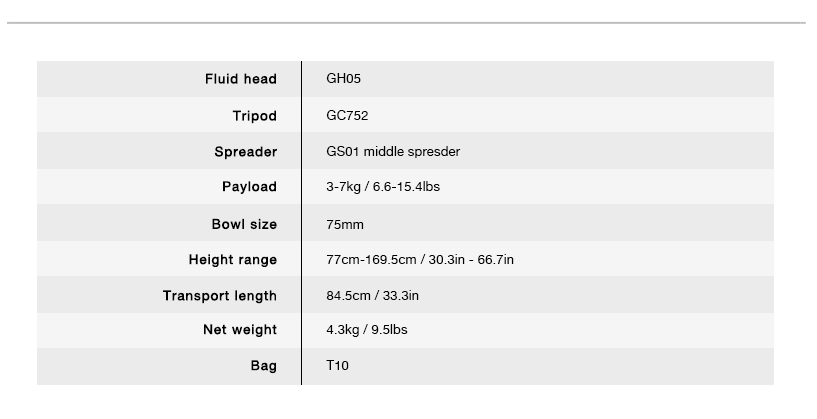This screenshot has height=419, width=817.
Task: Click the vertical divider in the spec table
Action: [x=301, y=223]
